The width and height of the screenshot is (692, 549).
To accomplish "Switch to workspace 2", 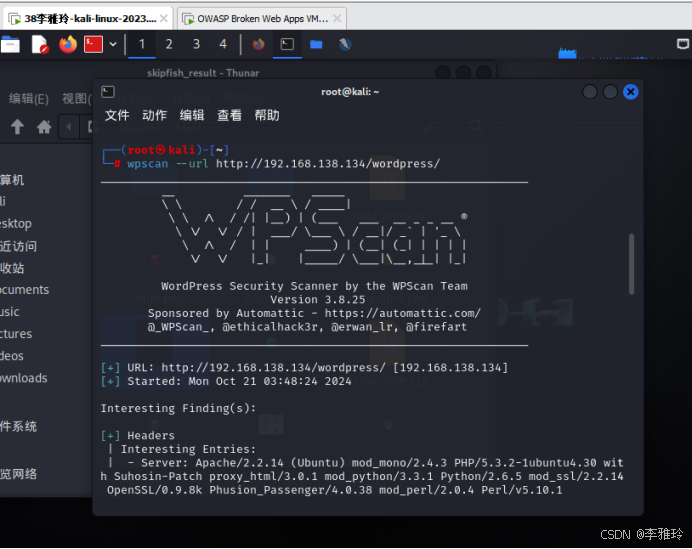I will [169, 45].
